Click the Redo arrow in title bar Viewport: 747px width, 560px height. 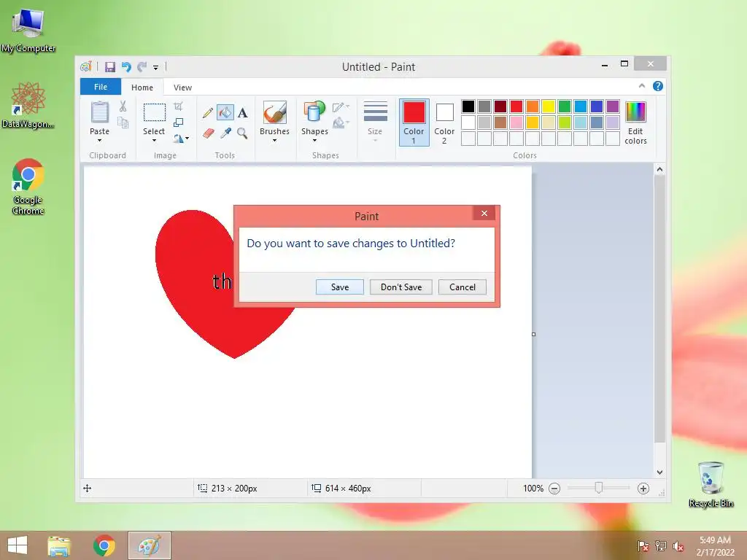click(142, 66)
